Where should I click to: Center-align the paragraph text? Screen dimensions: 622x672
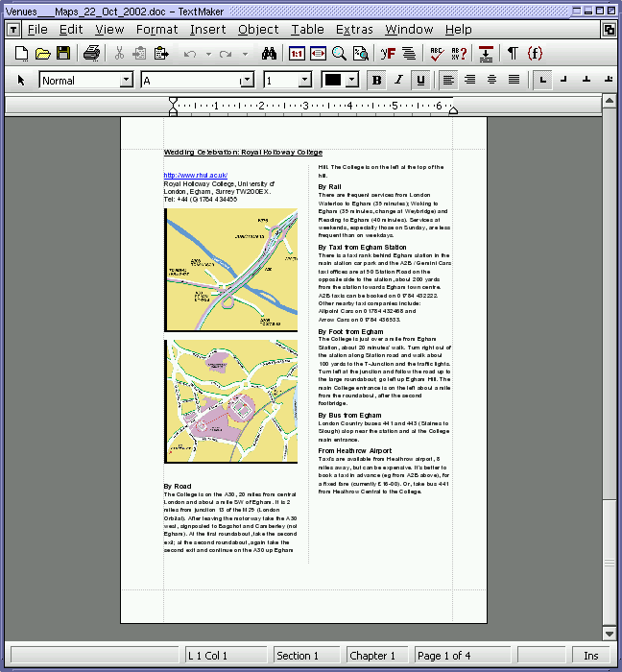coord(491,80)
